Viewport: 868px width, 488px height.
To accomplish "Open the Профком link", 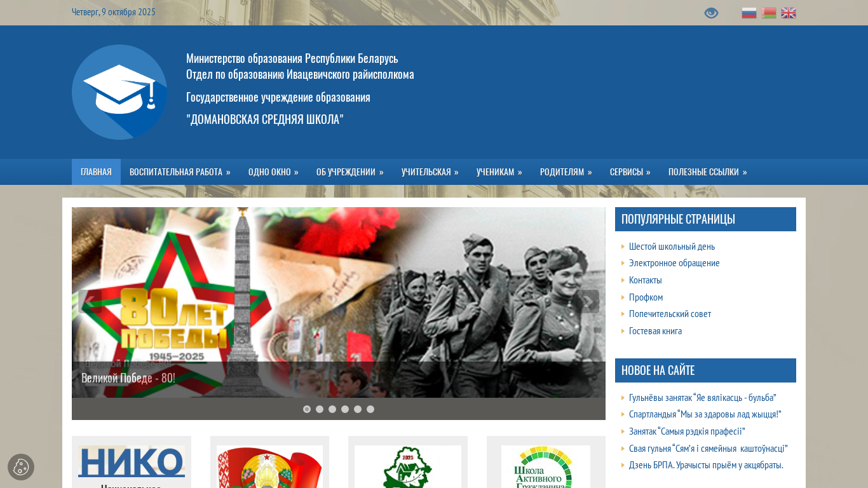I will tap(646, 297).
